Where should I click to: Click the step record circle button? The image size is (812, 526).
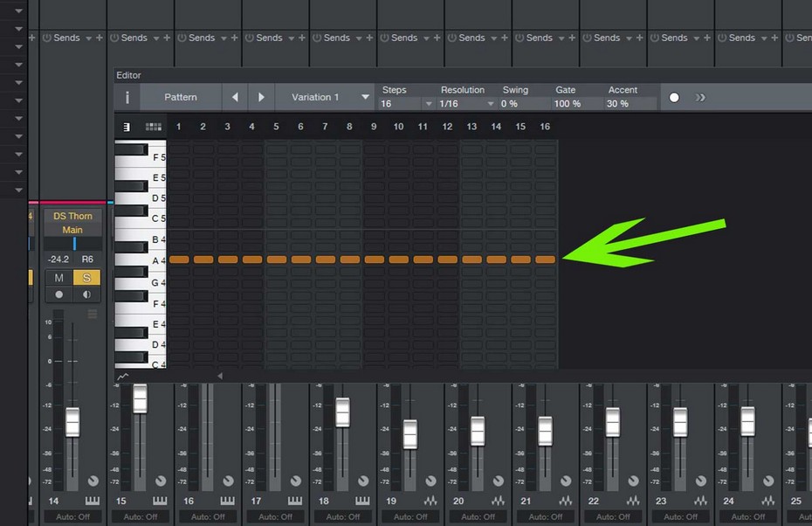[x=674, y=97]
